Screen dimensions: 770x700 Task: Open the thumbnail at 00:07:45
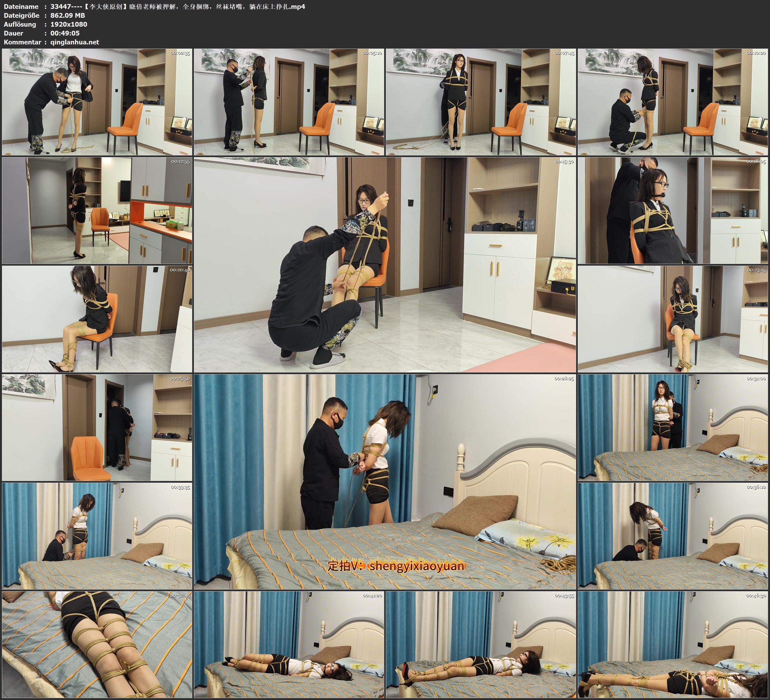pos(480,102)
